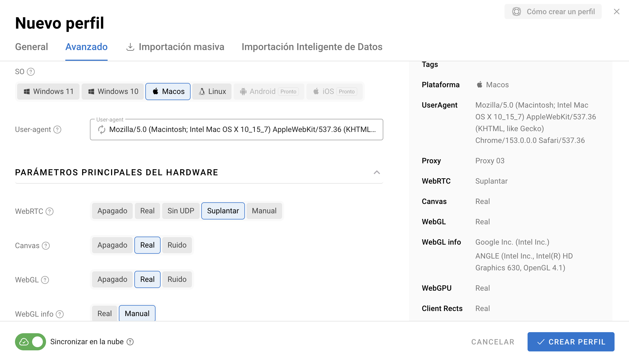Set WebRTC to Apagado
The image size is (629, 364).
[x=112, y=211]
